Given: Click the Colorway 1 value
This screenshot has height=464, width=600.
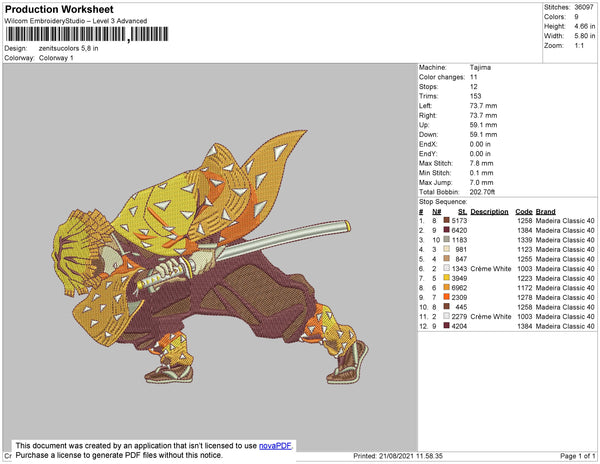Looking at the screenshot, I should (56, 58).
